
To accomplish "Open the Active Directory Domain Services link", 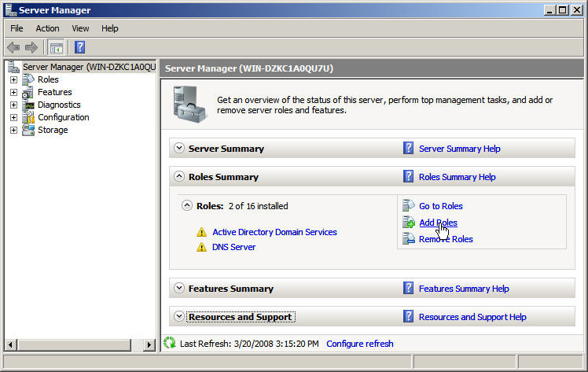I will [274, 232].
